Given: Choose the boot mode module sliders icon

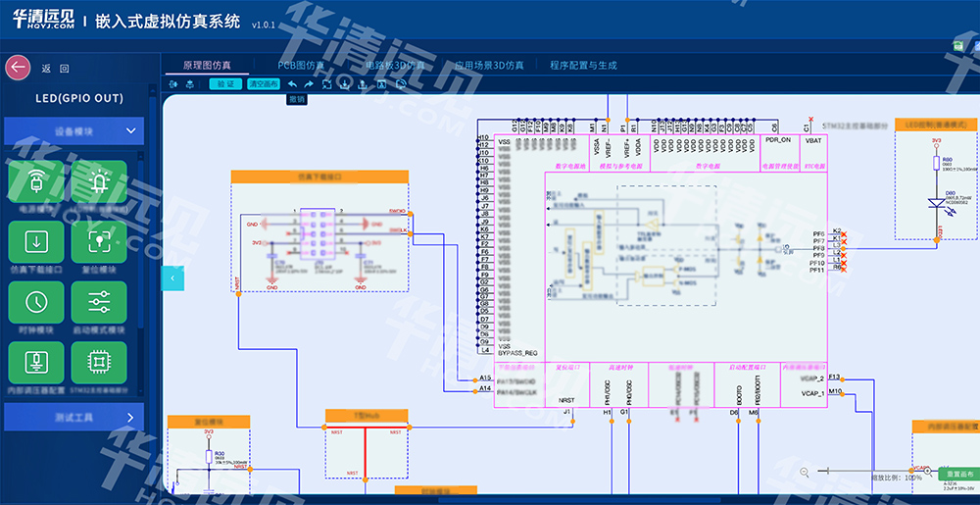Looking at the screenshot, I should pyautogui.click(x=99, y=303).
